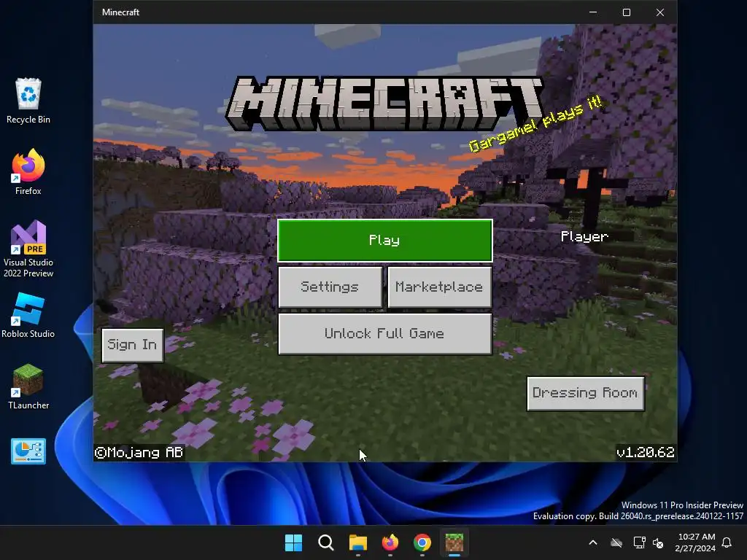Open the notifications bell
Screen dimensions: 747x560
click(x=727, y=542)
